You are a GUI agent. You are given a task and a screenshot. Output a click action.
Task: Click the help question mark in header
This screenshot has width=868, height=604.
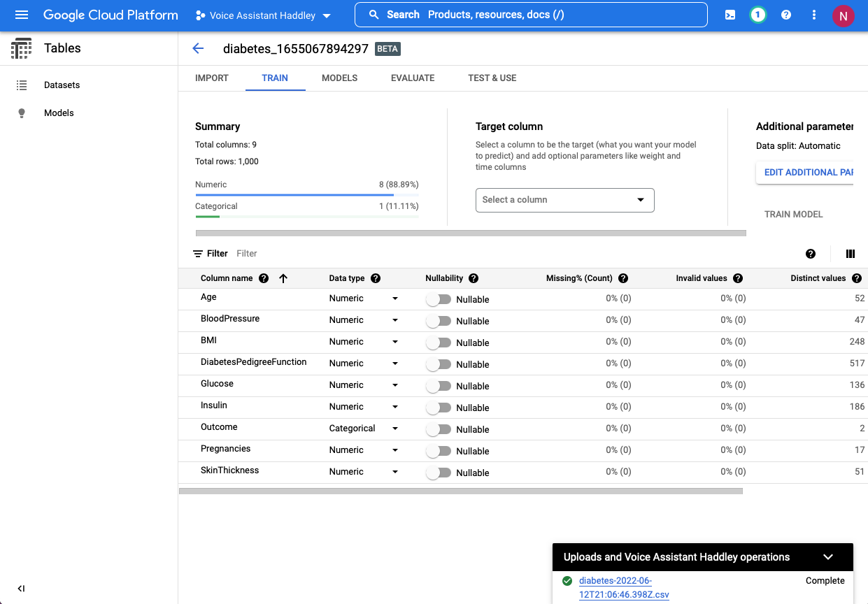(786, 15)
